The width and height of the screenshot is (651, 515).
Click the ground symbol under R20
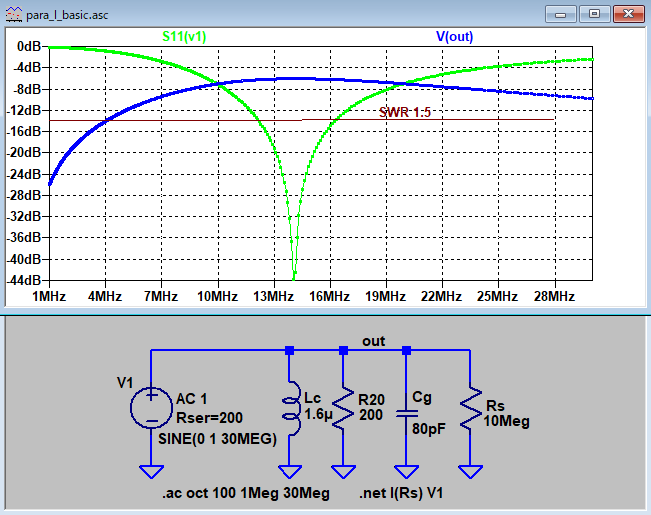click(343, 472)
